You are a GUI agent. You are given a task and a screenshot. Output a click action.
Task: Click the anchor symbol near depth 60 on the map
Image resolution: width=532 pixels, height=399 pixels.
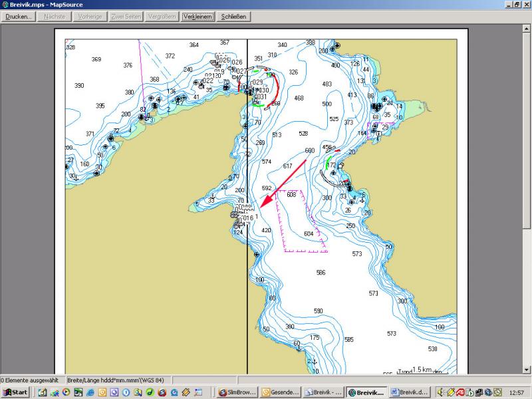298,348
